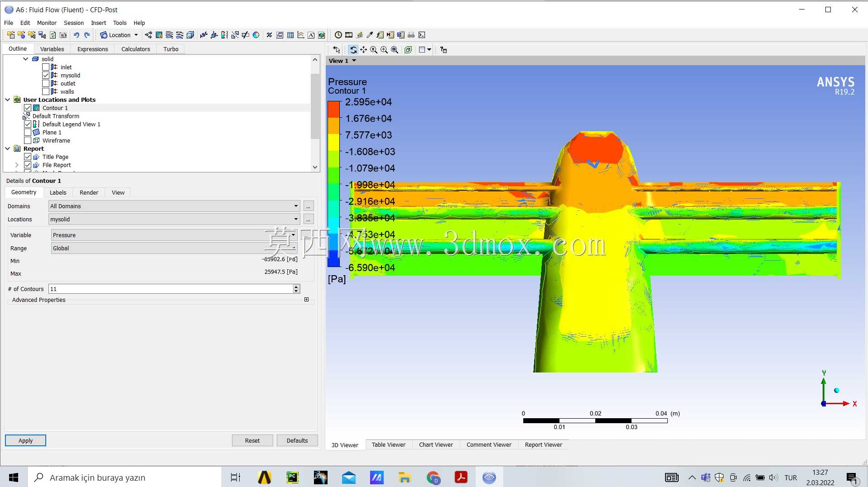Screen dimensions: 868x487
Task: Expand the Advanced Properties section
Action: pyautogui.click(x=307, y=300)
